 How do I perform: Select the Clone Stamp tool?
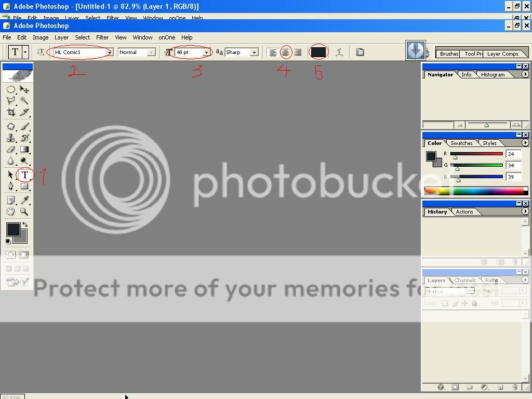coord(11,138)
